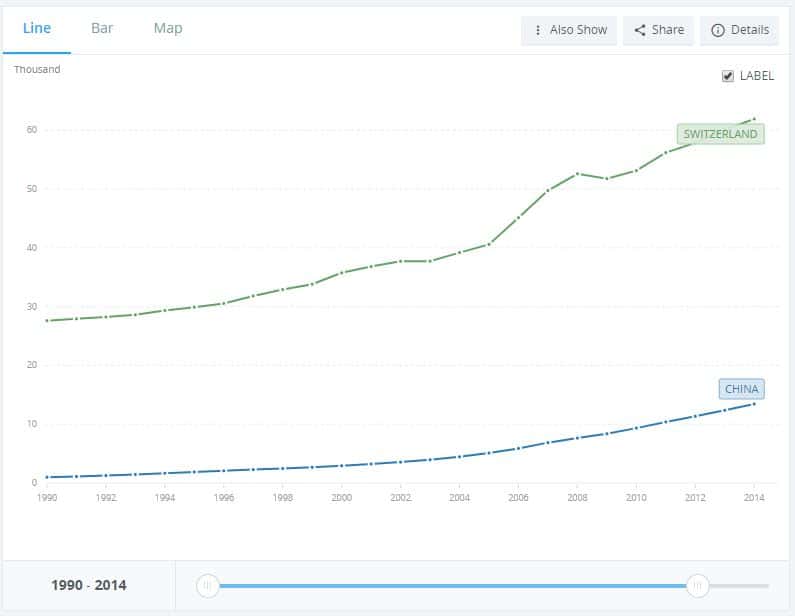Open the Details info button
The height and width of the screenshot is (616, 795).
click(x=739, y=30)
